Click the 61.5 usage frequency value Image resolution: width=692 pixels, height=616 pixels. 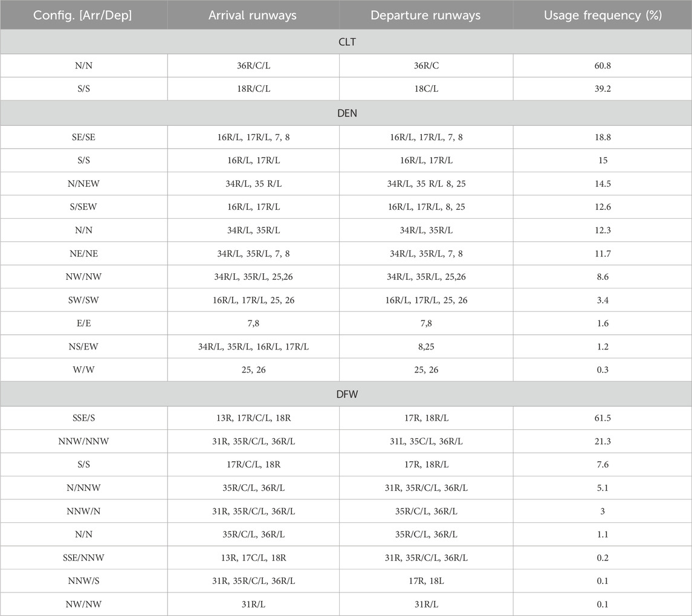coord(603,418)
